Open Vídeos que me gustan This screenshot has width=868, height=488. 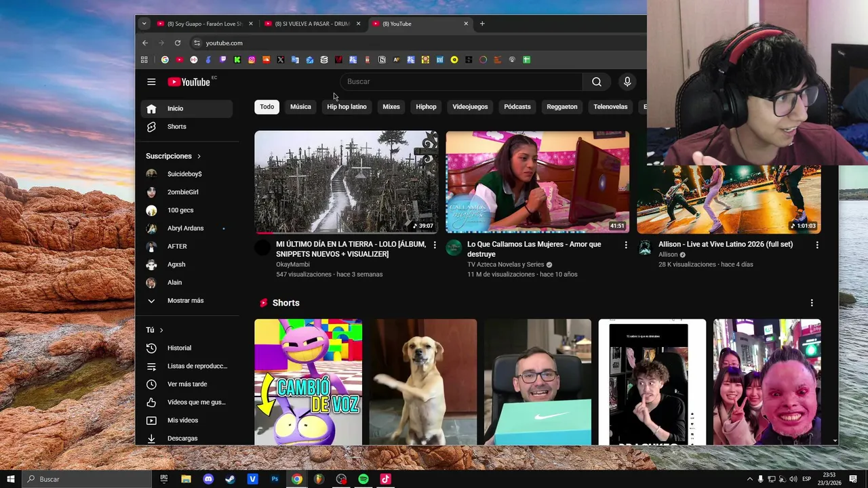click(x=186, y=402)
